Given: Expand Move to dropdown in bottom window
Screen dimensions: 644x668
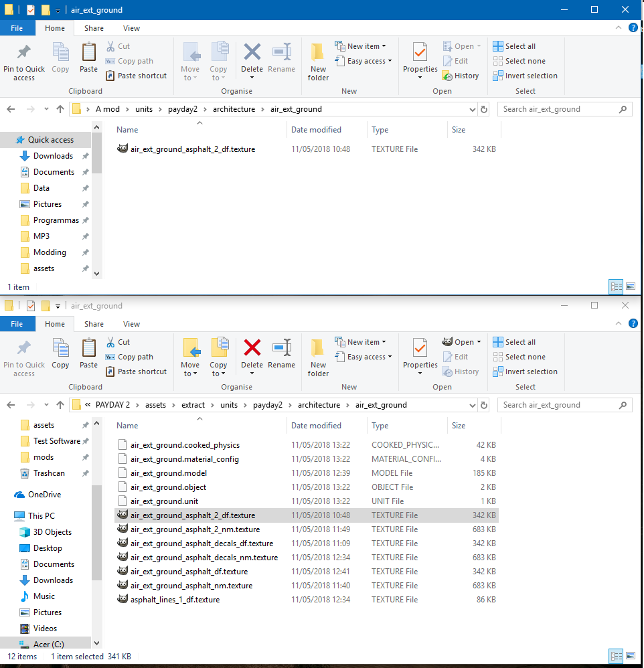Looking at the screenshot, I should click(x=190, y=369).
